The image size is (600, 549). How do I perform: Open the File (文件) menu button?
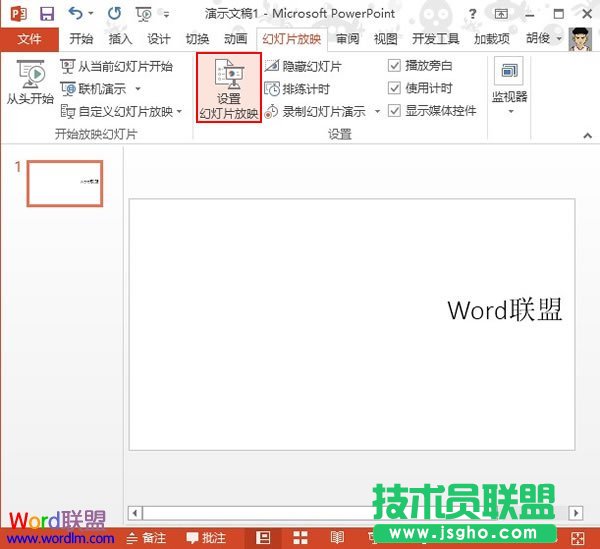[31, 39]
